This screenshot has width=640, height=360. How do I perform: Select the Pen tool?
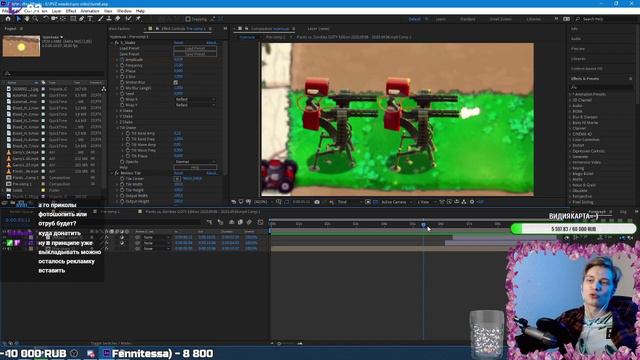click(82, 19)
